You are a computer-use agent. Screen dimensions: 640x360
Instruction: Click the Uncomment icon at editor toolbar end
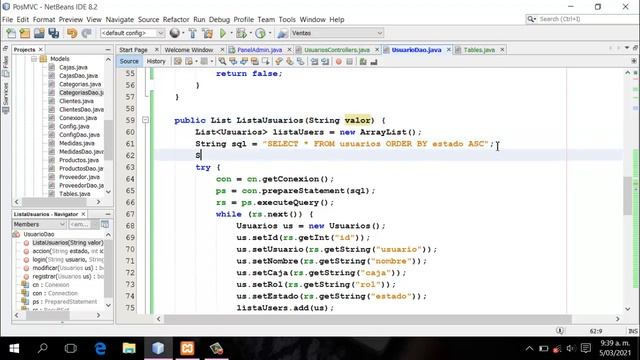[x=374, y=62]
